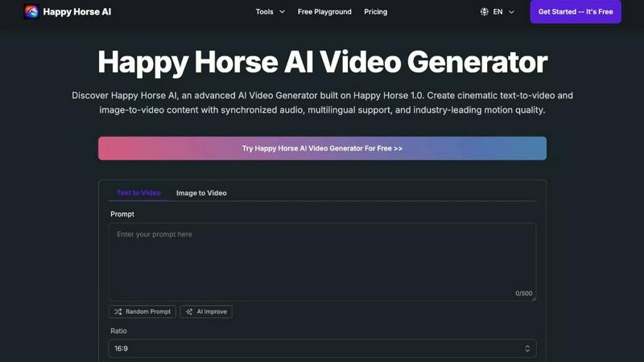
Task: Click the Prompt label
Action: point(122,214)
